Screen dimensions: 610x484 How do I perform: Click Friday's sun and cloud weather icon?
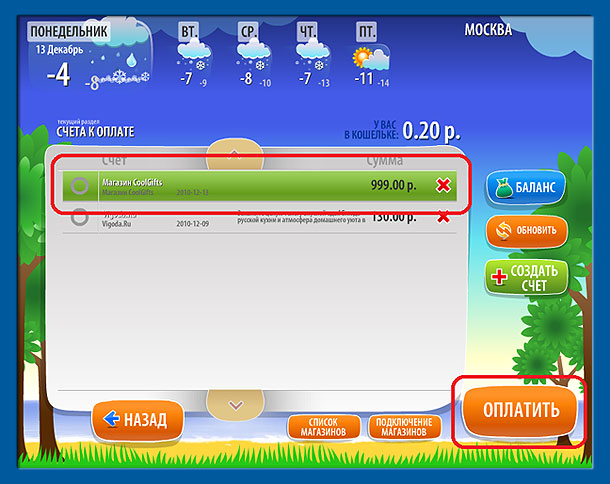point(368,57)
